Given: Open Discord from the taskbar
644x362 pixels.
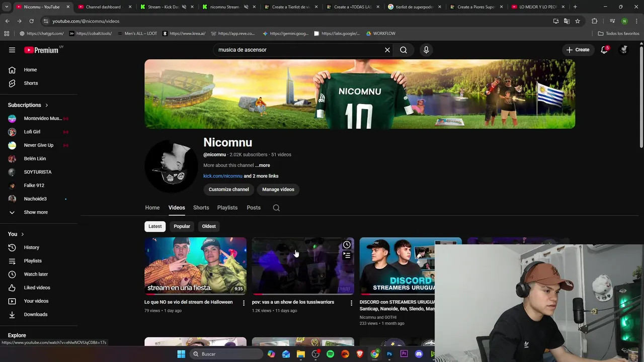Looking at the screenshot, I should pos(419,354).
